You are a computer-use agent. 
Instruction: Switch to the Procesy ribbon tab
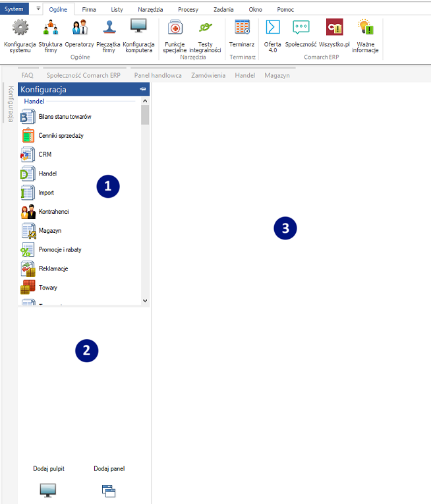188,10
